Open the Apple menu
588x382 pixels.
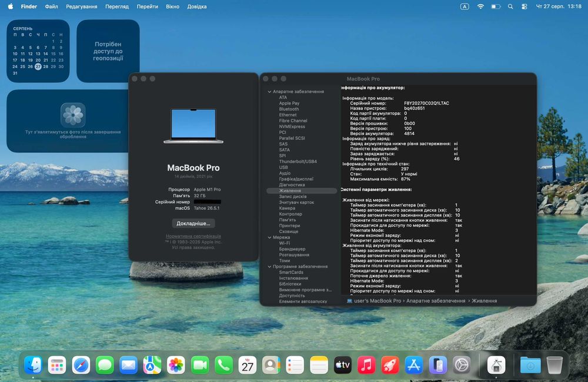click(x=11, y=6)
